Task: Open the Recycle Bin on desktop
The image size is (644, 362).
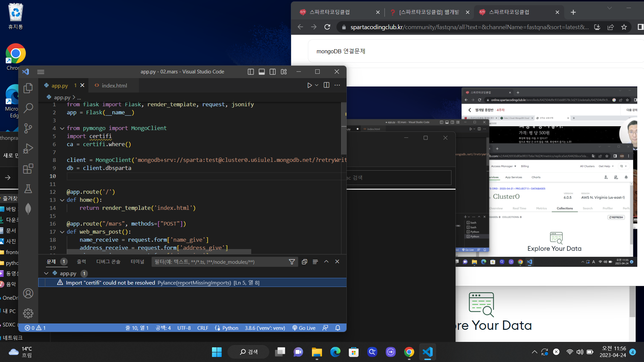Action: pos(15,17)
